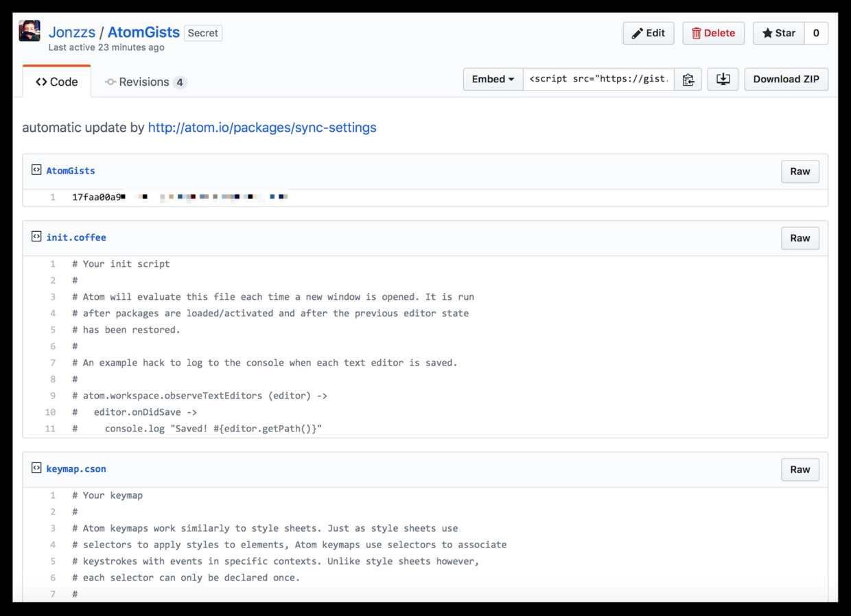Star this gist
851x616 pixels.
click(x=778, y=33)
